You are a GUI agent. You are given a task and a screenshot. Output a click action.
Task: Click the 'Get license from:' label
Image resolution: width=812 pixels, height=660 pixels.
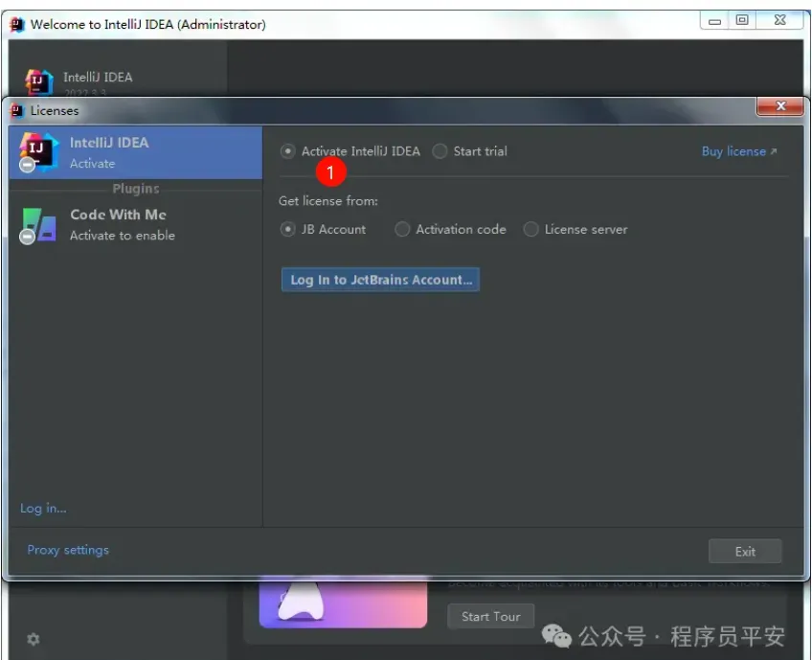pyautogui.click(x=328, y=201)
